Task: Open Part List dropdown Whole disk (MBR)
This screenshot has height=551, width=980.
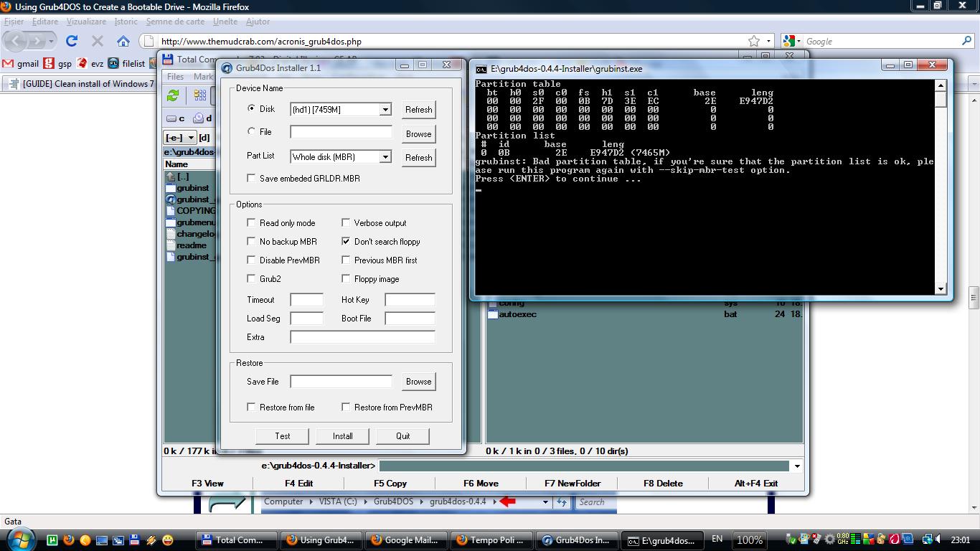Action: (385, 157)
